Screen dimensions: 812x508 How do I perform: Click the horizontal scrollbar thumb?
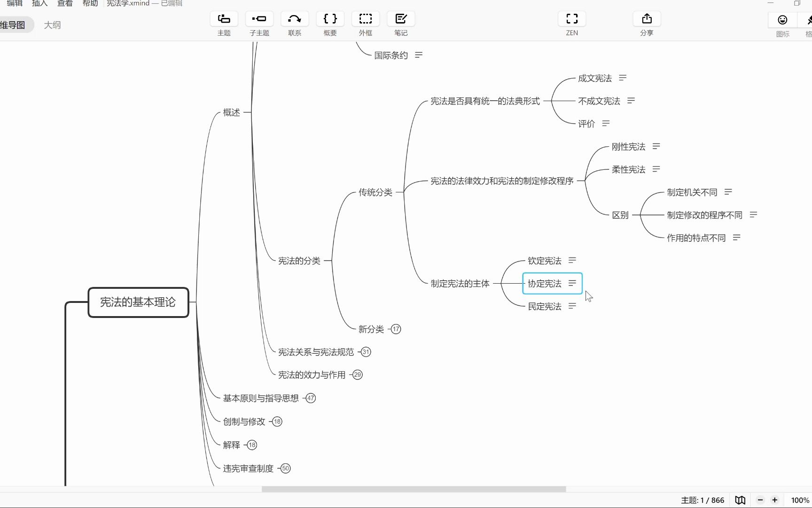point(414,489)
